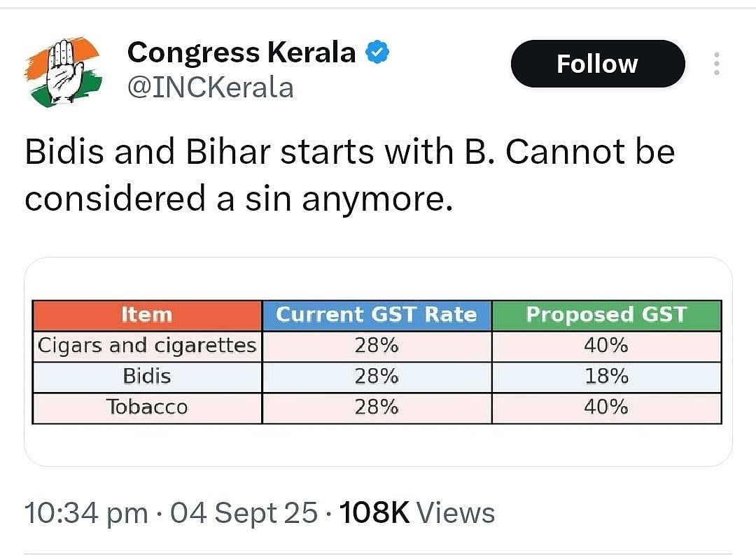The image size is (756, 560).
Task: Click the 40% proposed rate for cigars
Action: 606,346
